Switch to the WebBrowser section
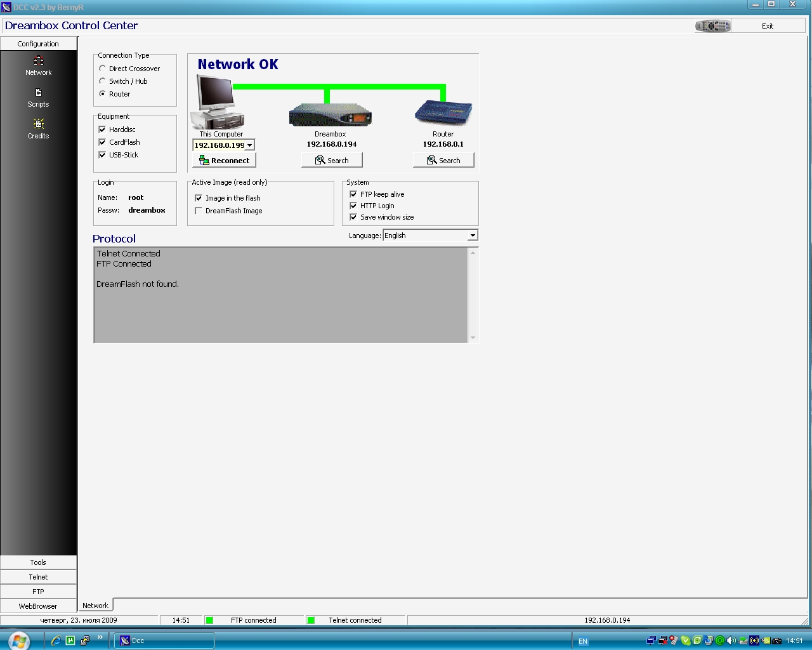The width and height of the screenshot is (812, 650). [x=38, y=606]
